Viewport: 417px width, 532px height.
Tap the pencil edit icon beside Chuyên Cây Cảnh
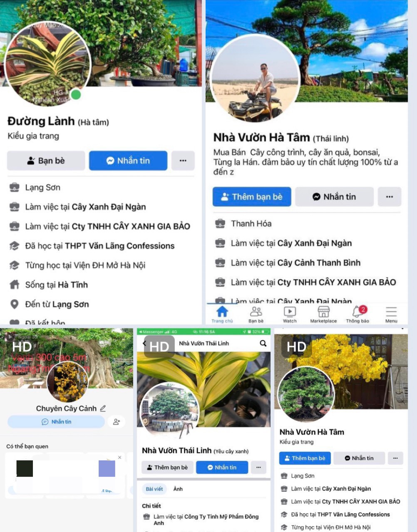103,408
